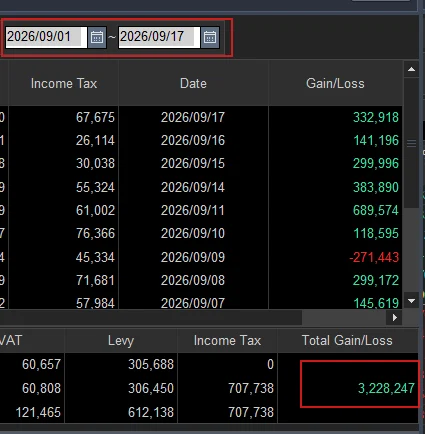Click the negative Gain/Loss value -271,443

(374, 257)
